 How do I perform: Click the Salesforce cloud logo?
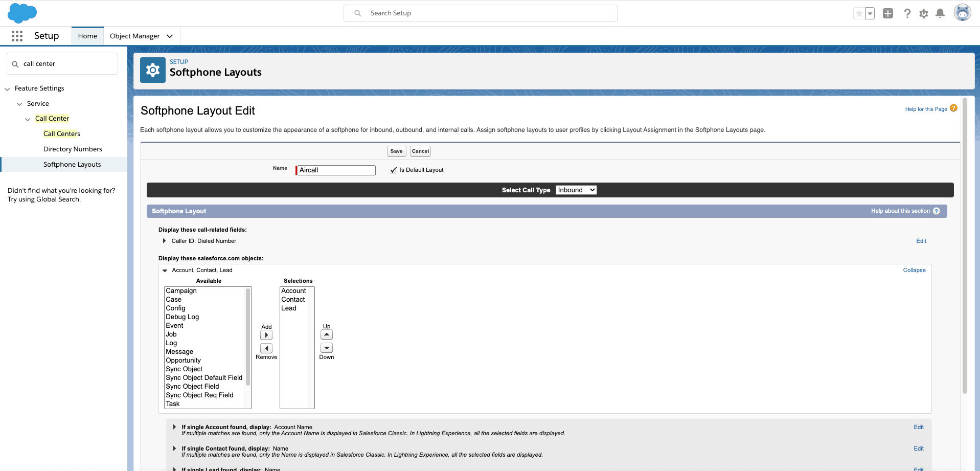tap(22, 13)
